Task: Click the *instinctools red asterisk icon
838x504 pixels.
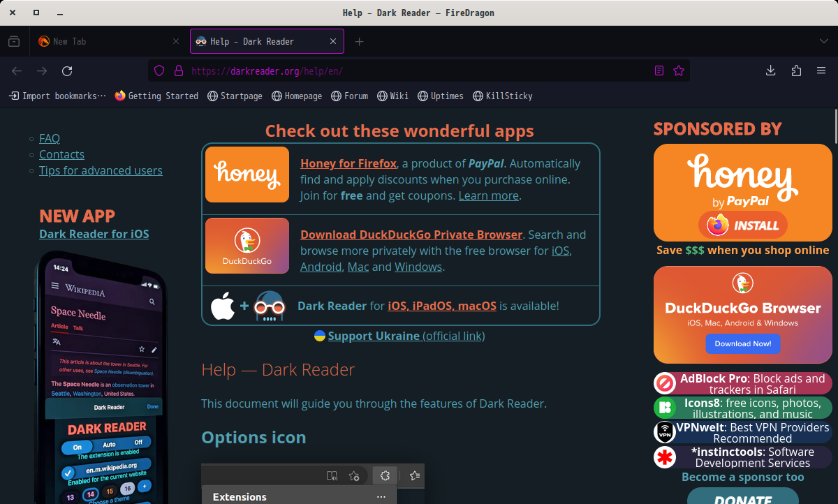Action: tap(665, 457)
